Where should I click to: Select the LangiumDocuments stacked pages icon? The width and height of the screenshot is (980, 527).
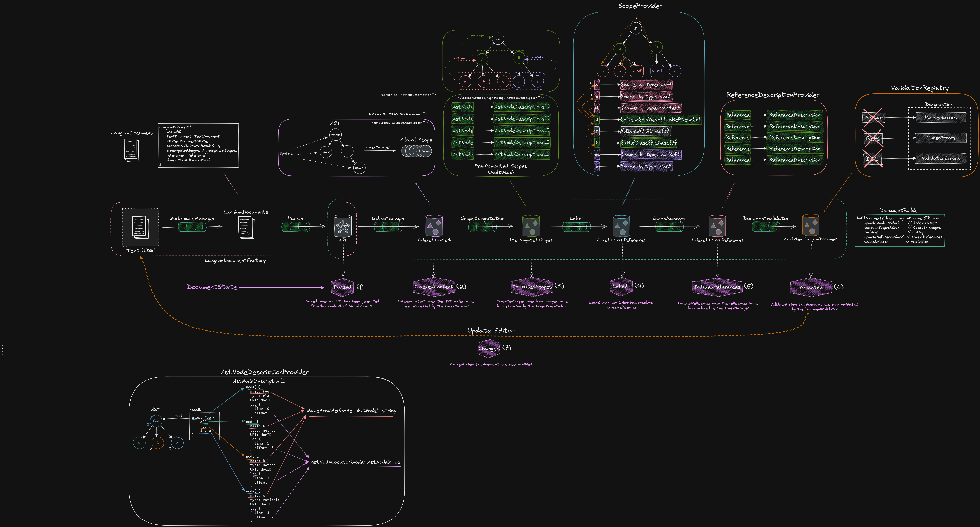point(246,227)
